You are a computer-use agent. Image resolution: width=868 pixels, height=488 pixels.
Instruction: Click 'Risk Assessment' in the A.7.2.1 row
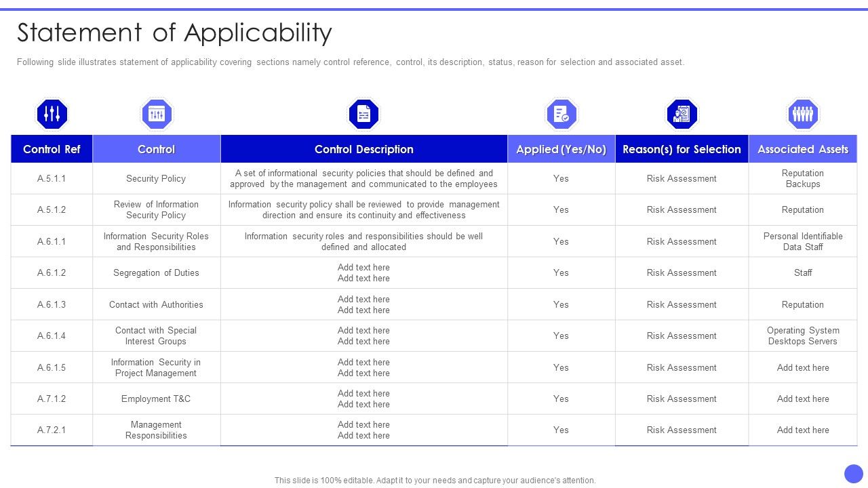tap(682, 430)
